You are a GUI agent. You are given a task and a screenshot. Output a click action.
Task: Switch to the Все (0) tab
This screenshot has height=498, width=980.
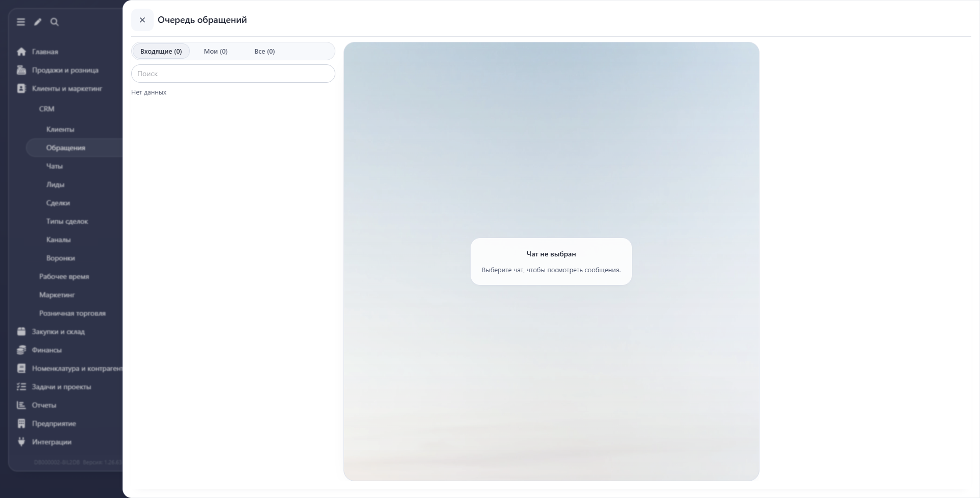pyautogui.click(x=264, y=51)
